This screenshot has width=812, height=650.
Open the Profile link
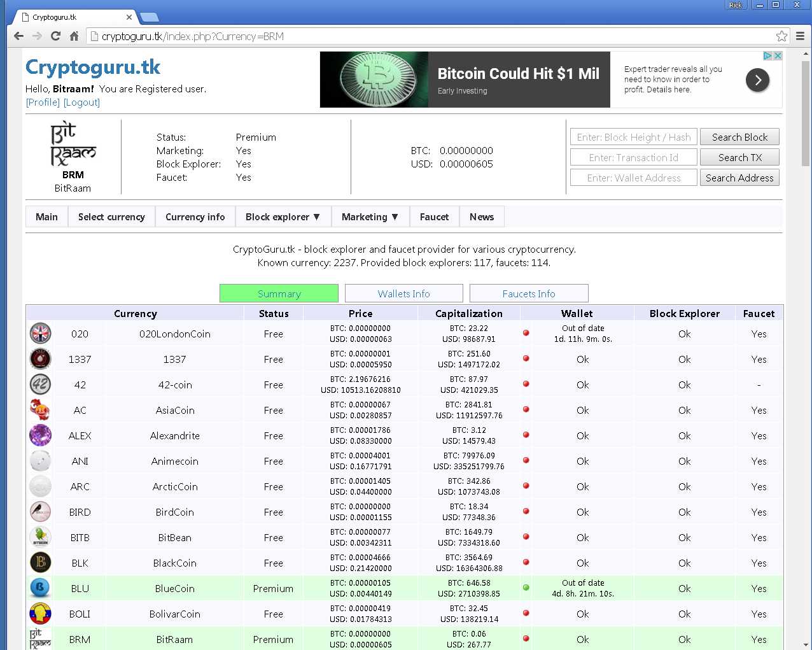pos(43,102)
